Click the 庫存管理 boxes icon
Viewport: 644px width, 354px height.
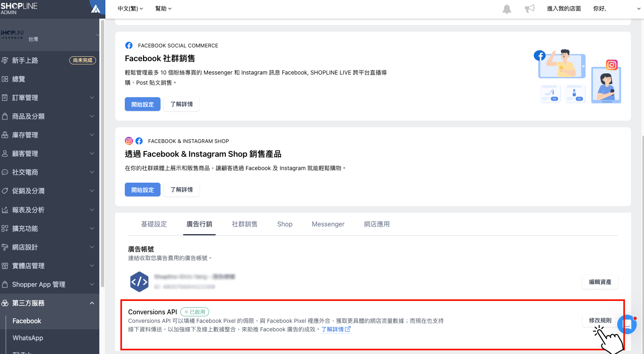(x=5, y=135)
